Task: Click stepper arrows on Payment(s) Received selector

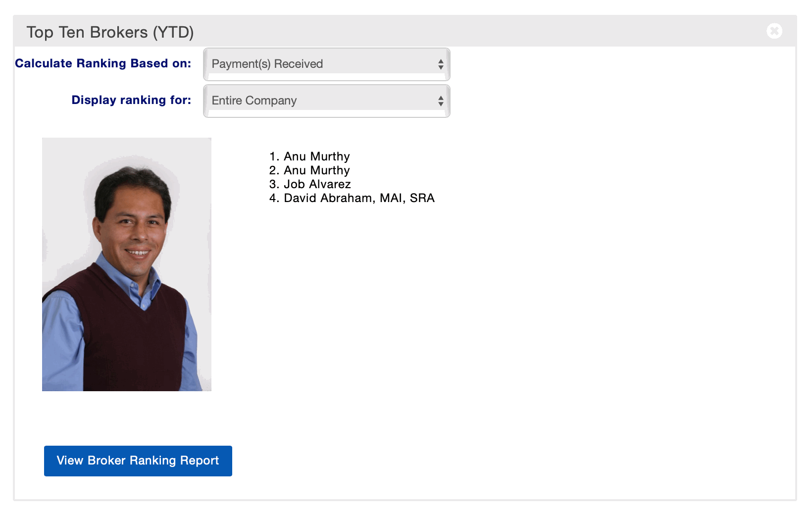Action: pos(440,64)
